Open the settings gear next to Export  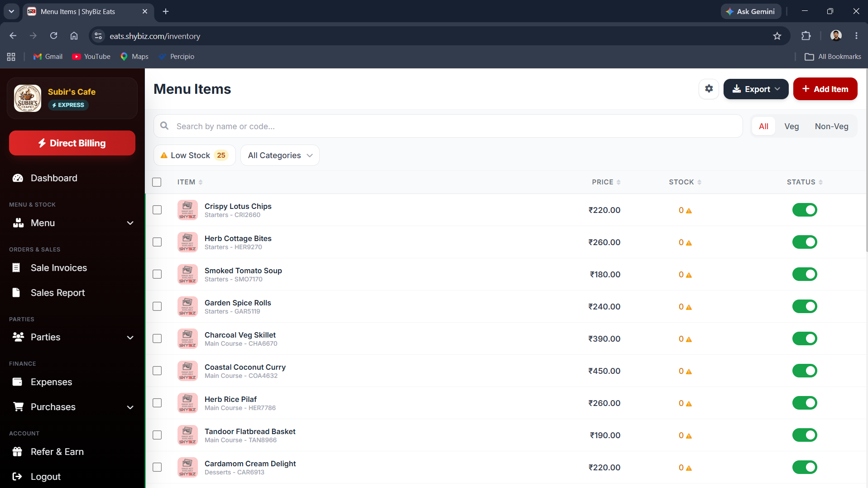(709, 89)
